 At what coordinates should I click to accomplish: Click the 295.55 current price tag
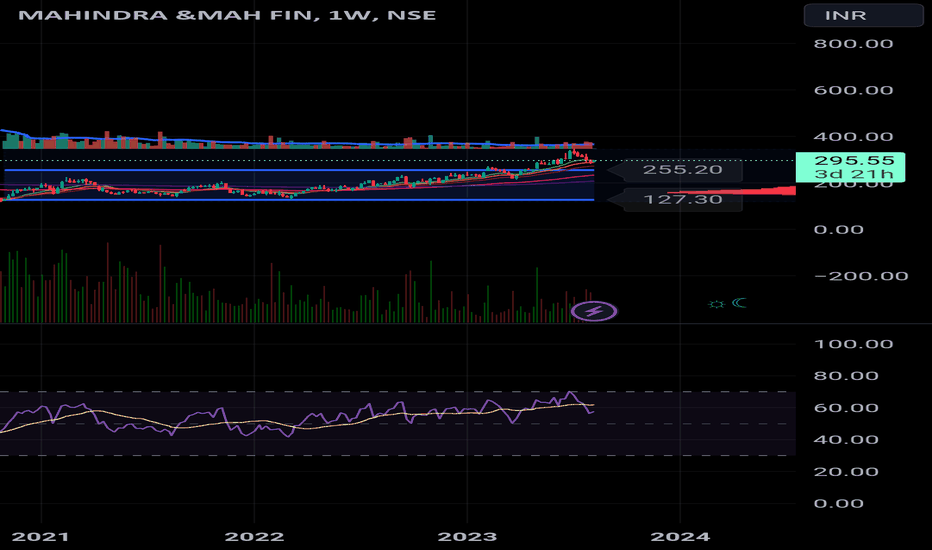pos(851,167)
